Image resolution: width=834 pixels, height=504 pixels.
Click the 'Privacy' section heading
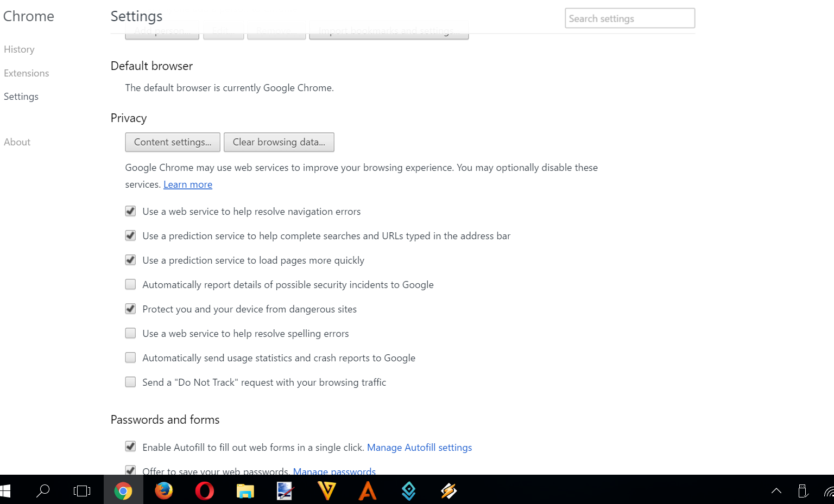click(x=129, y=118)
